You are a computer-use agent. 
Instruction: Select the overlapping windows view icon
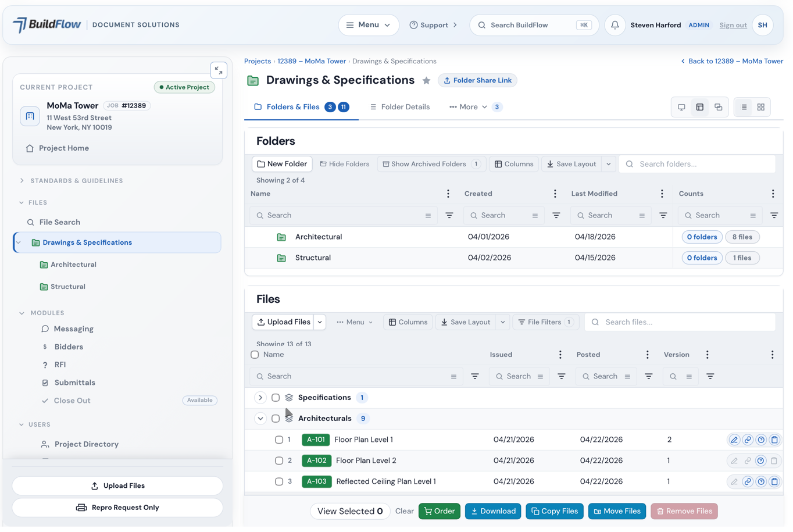[x=719, y=107]
